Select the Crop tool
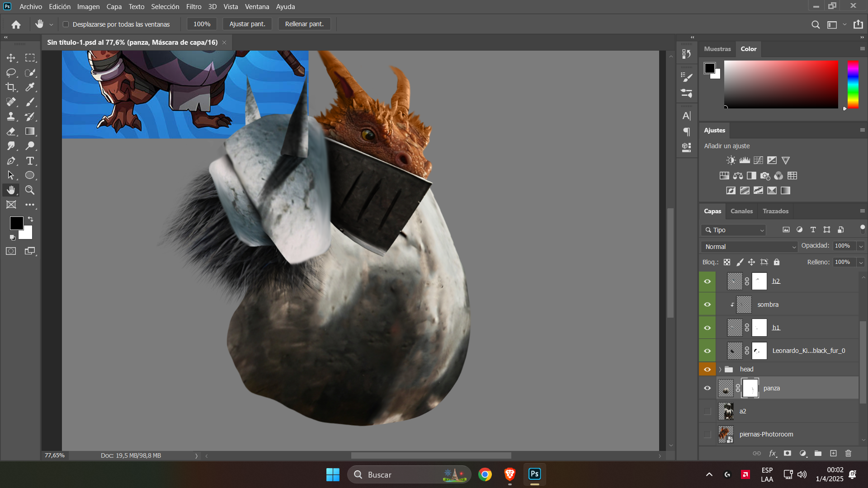Screen dimensions: 868x488 (x=11, y=87)
